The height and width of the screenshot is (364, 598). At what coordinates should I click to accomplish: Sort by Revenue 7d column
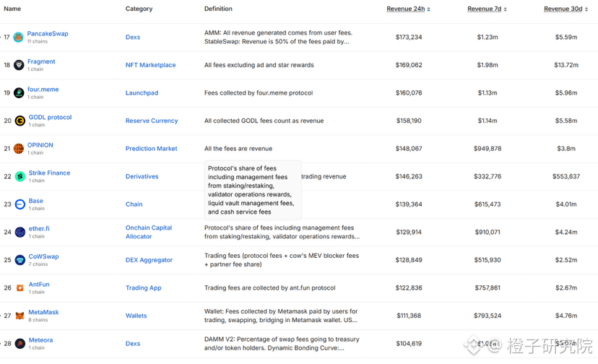(x=487, y=9)
